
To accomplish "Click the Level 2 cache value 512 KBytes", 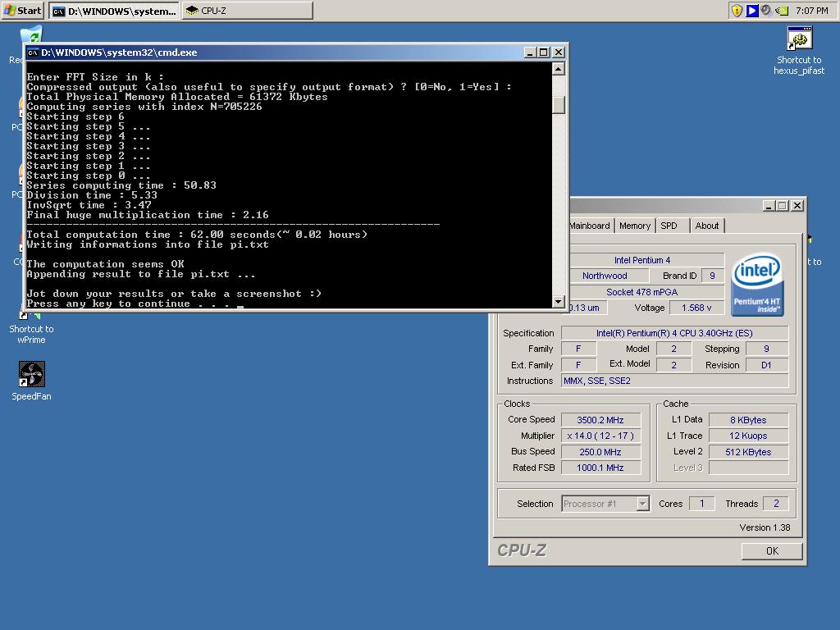I will (748, 452).
